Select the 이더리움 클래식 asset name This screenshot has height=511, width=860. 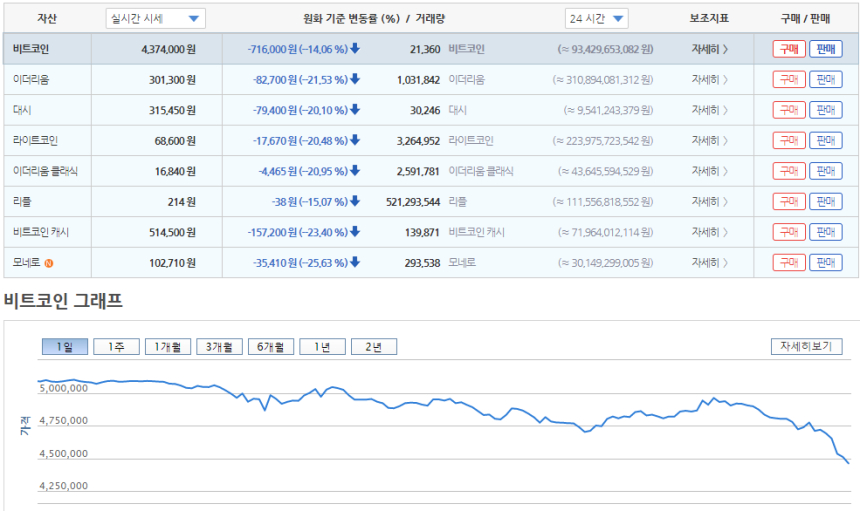pos(46,171)
